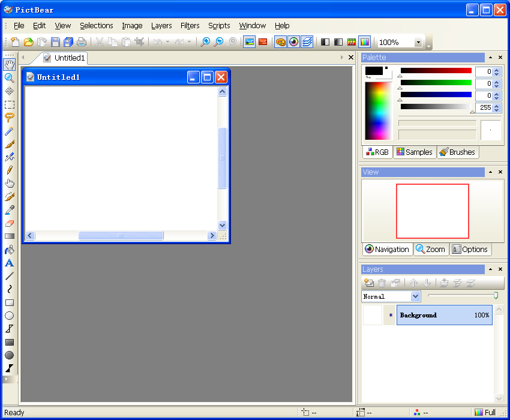Collapse the Palette panel
Viewport: 510px width, 420px height.
(490, 58)
